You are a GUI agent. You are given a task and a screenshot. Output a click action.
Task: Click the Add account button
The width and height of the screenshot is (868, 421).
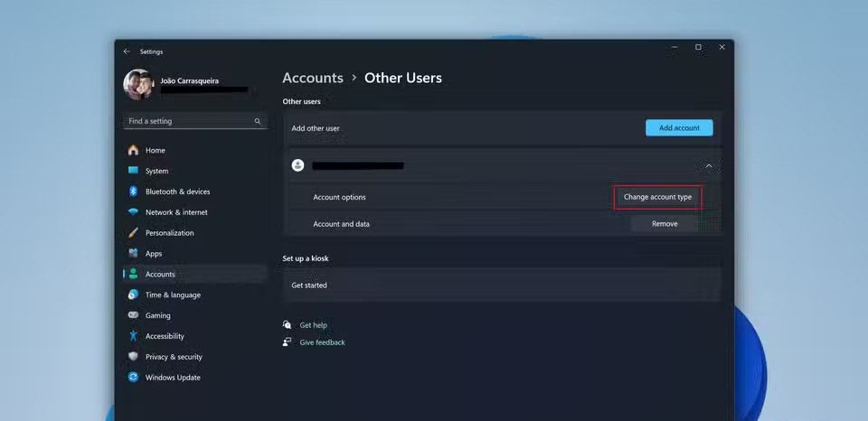point(679,128)
